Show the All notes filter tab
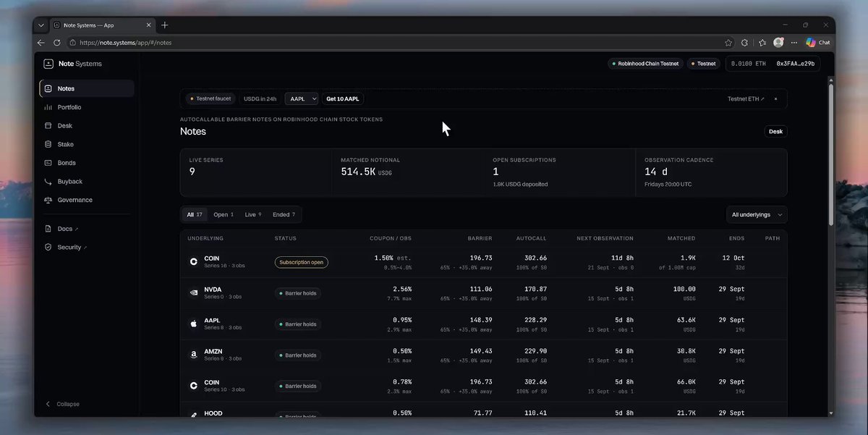 (x=195, y=215)
